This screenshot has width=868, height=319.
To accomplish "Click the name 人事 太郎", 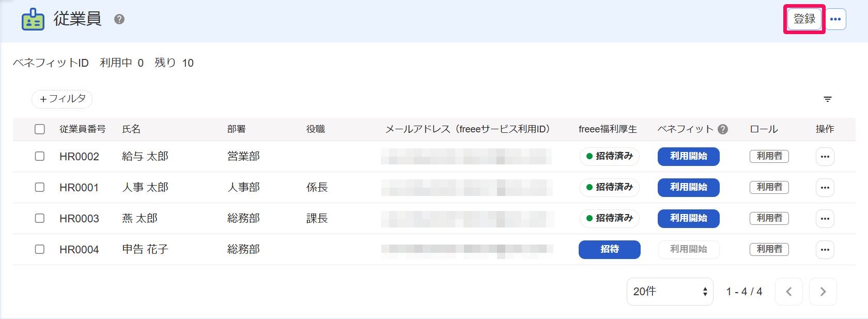I will click(x=145, y=187).
